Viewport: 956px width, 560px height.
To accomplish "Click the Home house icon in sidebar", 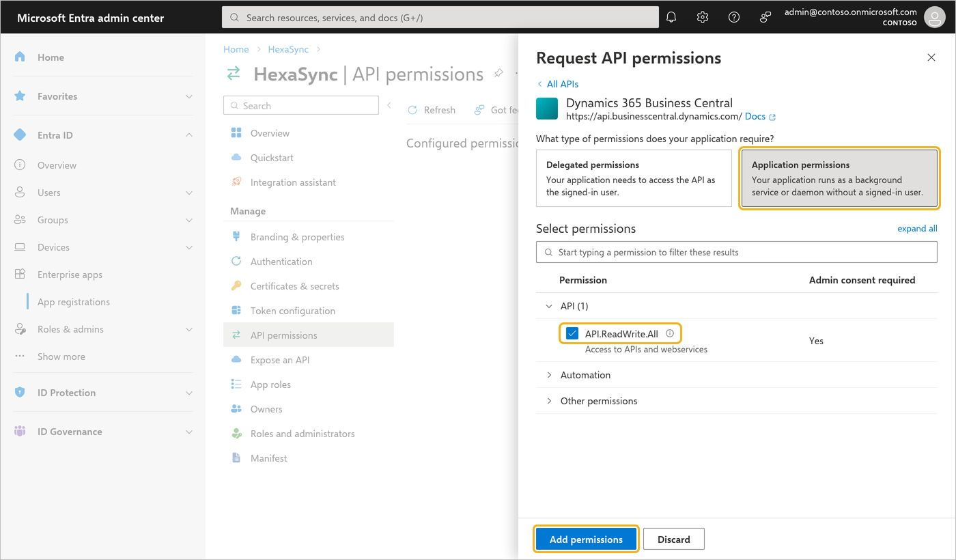I will click(x=20, y=57).
